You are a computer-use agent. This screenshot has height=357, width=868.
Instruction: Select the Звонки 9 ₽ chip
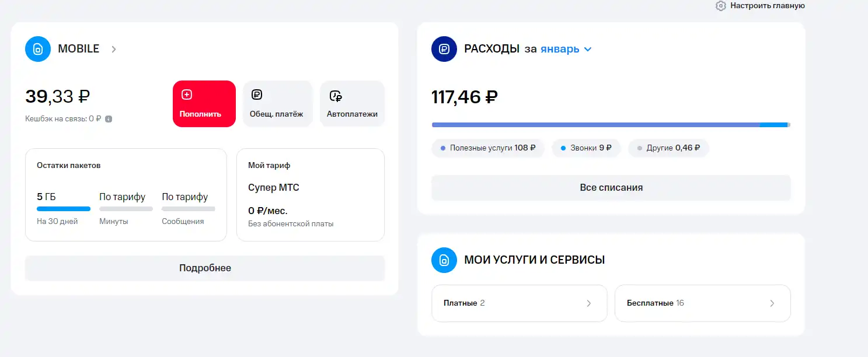586,148
